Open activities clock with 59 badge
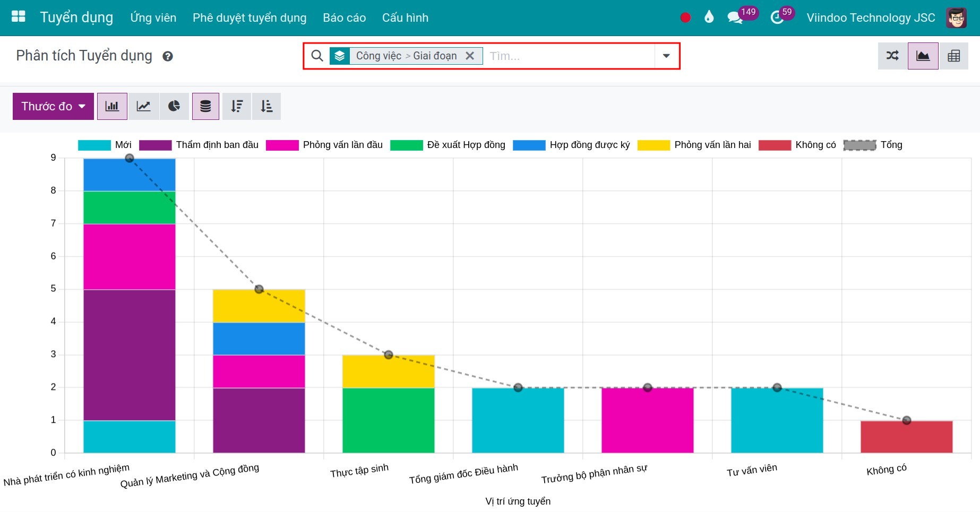This screenshot has height=512, width=980. click(783, 15)
